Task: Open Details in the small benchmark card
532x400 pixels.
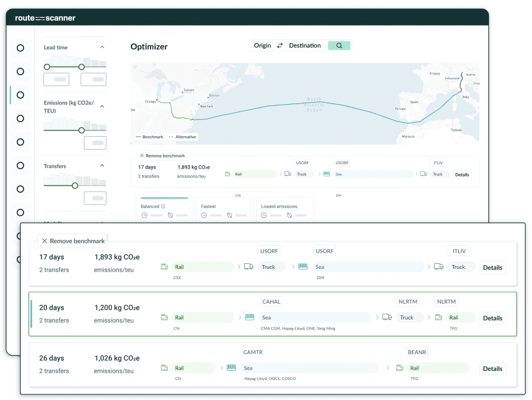Action: [x=462, y=175]
